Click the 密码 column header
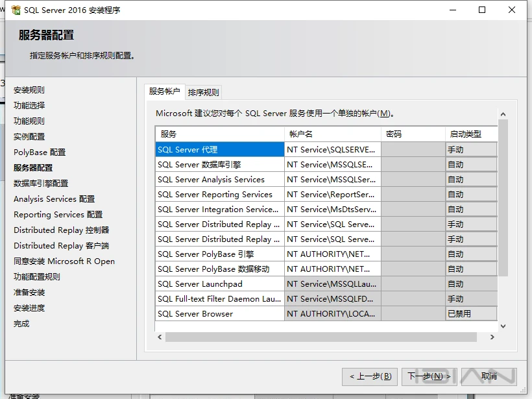532x399 pixels. coord(413,134)
